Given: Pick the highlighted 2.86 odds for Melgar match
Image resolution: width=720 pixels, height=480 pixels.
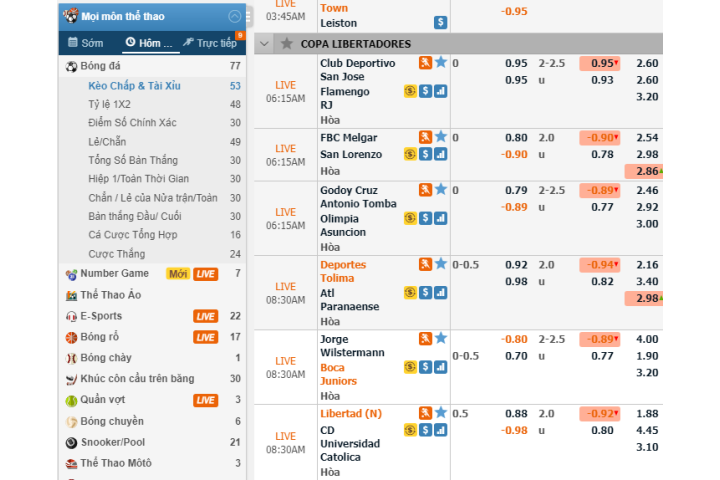Looking at the screenshot, I should (645, 172).
